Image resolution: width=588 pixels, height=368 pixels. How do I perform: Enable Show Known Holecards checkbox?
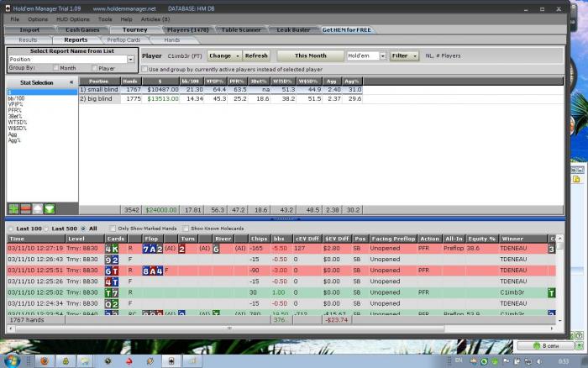(x=186, y=228)
